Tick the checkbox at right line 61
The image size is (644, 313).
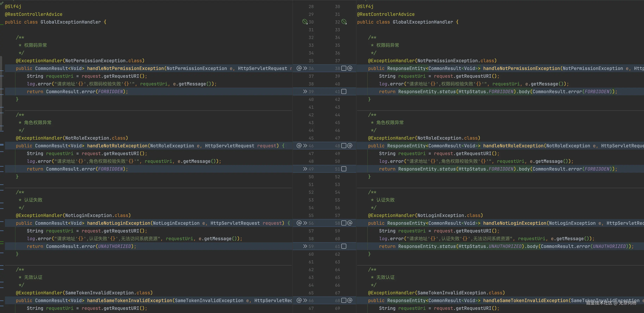pyautogui.click(x=344, y=246)
